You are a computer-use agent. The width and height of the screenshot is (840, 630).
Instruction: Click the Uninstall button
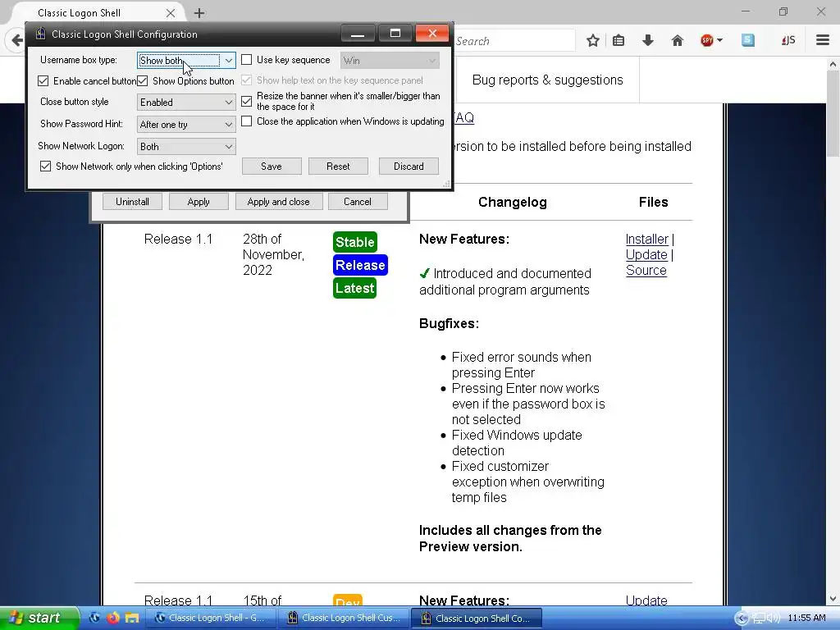[x=132, y=202]
